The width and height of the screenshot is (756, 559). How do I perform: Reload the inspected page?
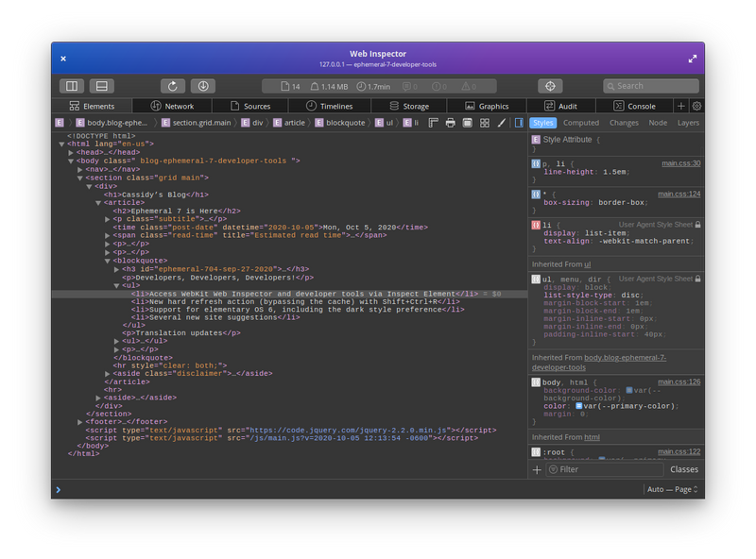[173, 86]
